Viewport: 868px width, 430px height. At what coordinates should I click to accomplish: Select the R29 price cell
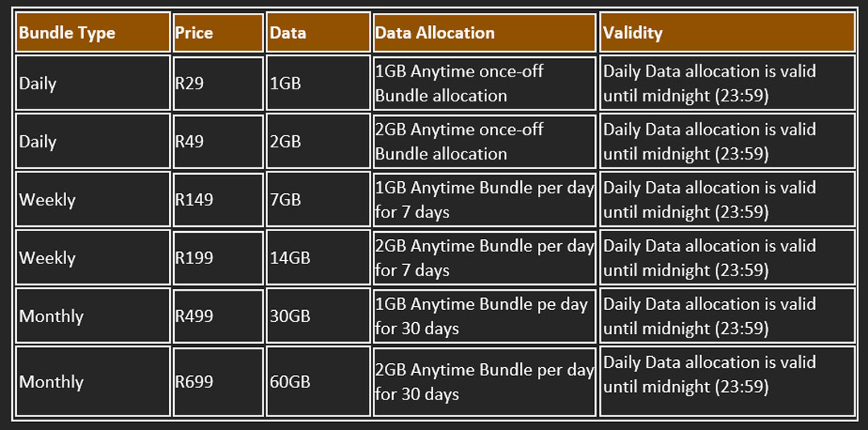click(x=190, y=83)
